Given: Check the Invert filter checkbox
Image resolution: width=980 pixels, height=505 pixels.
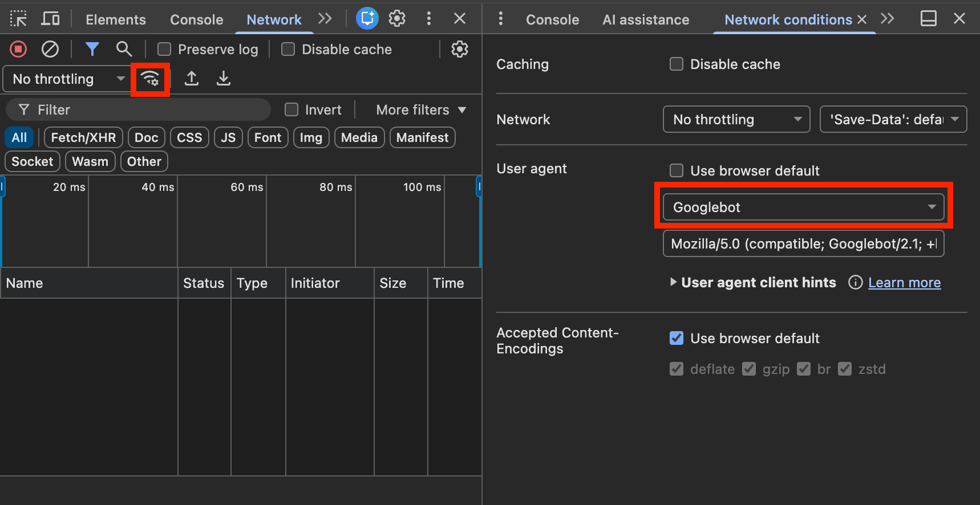Looking at the screenshot, I should click(x=291, y=109).
